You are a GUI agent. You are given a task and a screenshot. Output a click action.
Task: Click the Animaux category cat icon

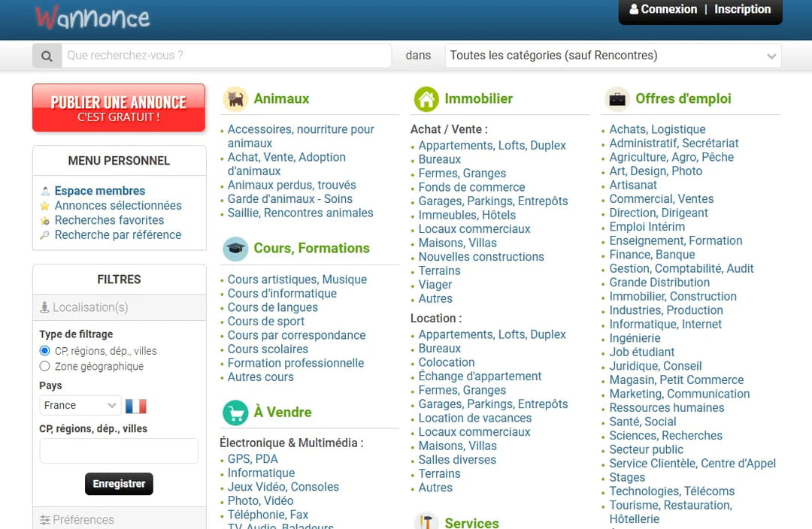(x=235, y=99)
